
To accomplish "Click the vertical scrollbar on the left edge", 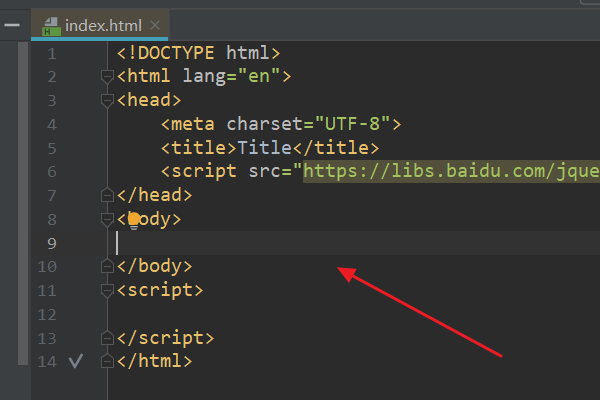I will 23,203.
